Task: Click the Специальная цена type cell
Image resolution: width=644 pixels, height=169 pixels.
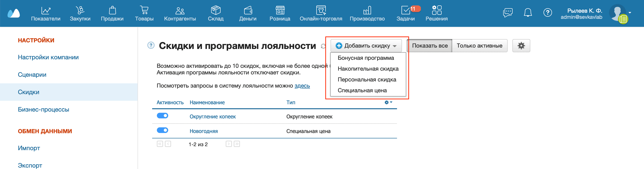Action: (x=308, y=131)
